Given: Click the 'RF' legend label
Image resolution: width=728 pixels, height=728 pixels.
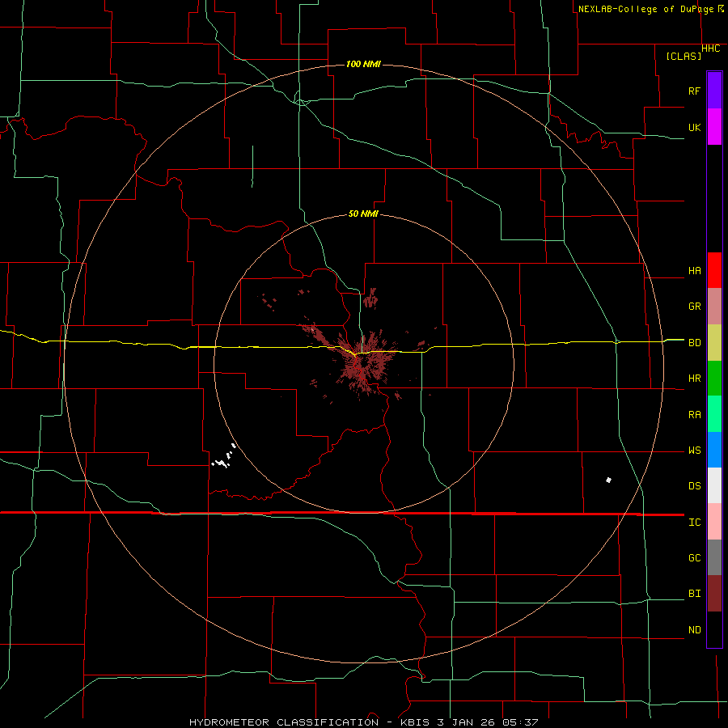Looking at the screenshot, I should tap(694, 91).
